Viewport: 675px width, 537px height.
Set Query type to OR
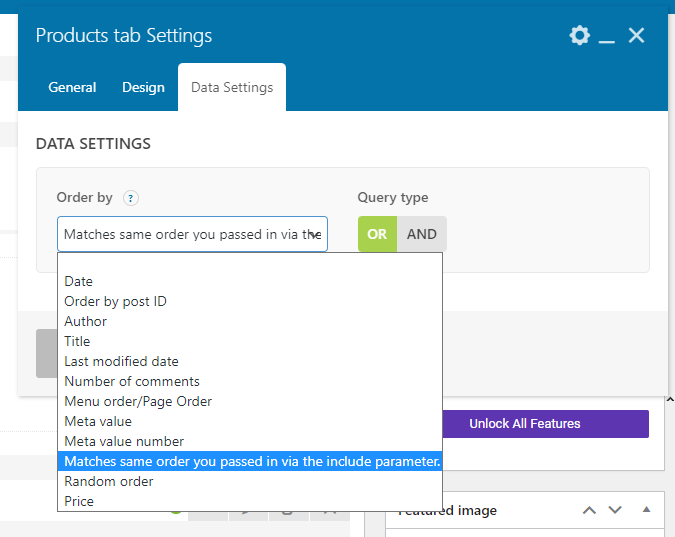[x=377, y=234]
